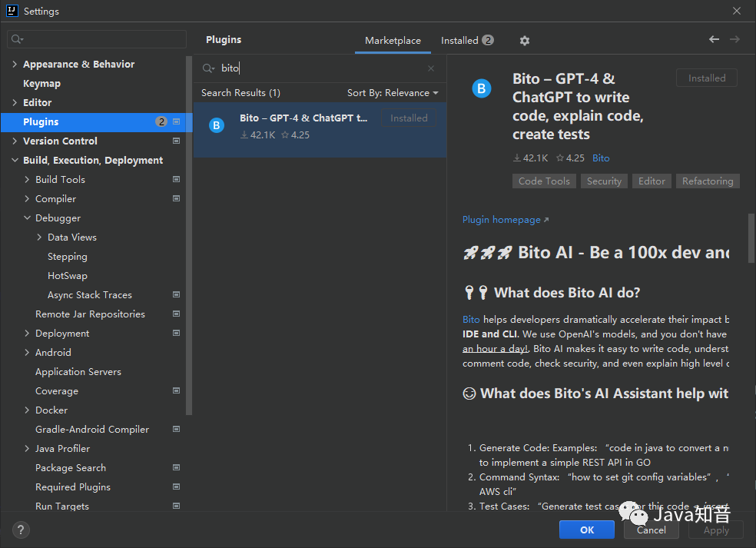Collapse Build, Execution, Deployment section
The width and height of the screenshot is (756, 548).
tap(15, 160)
